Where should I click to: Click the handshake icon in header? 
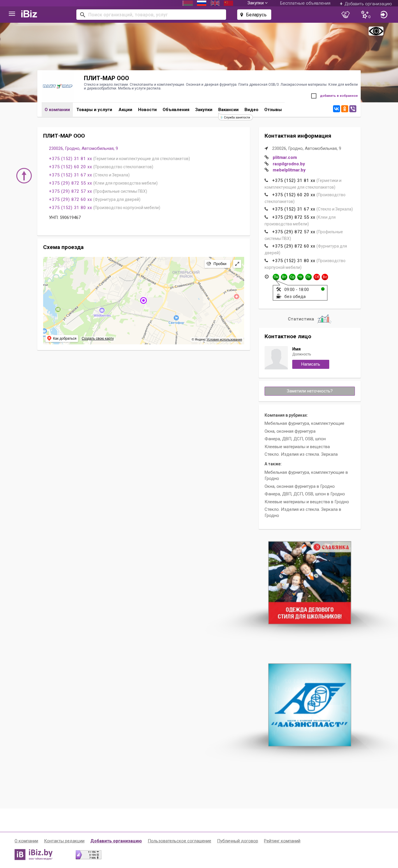tap(346, 15)
